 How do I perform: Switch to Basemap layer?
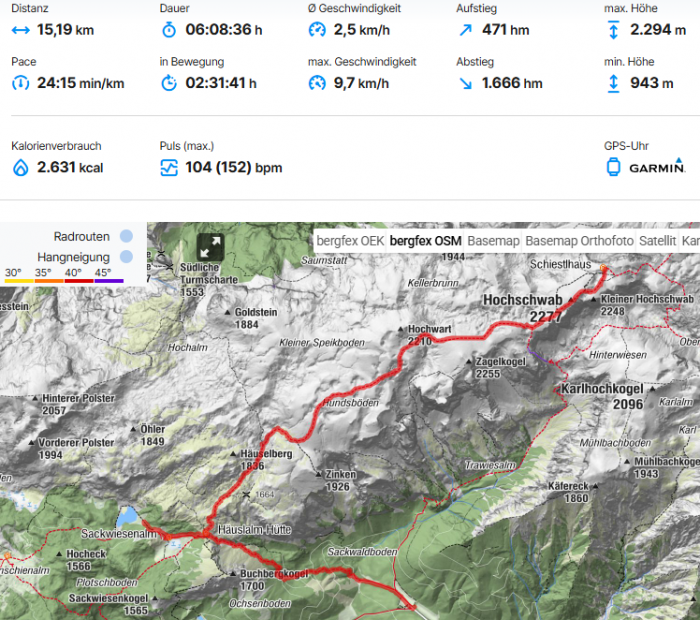[493, 241]
